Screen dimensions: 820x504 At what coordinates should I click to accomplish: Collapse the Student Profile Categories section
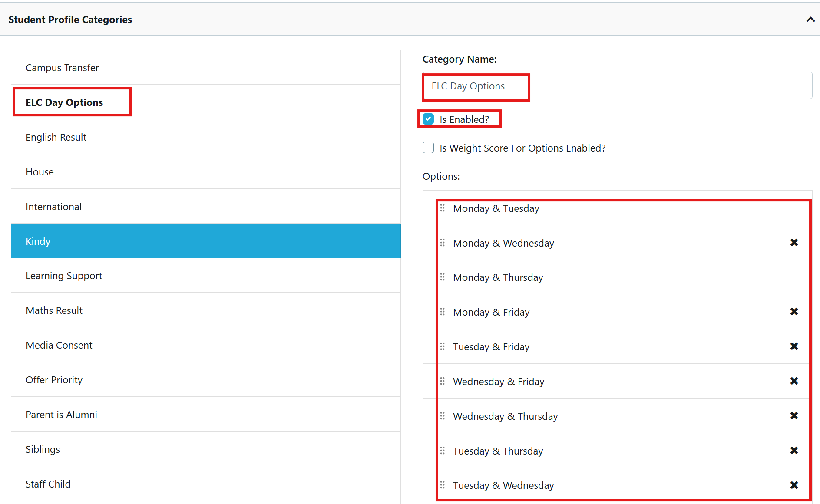tap(810, 20)
